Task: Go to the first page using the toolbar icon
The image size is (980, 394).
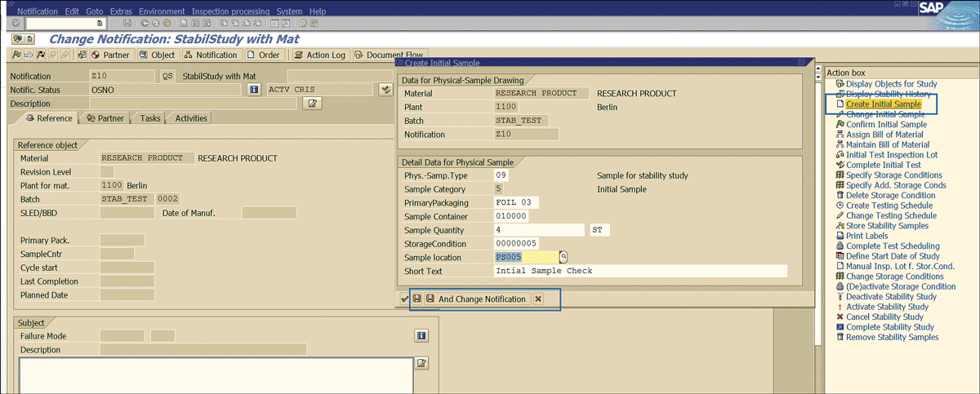Action: pyautogui.click(x=224, y=23)
